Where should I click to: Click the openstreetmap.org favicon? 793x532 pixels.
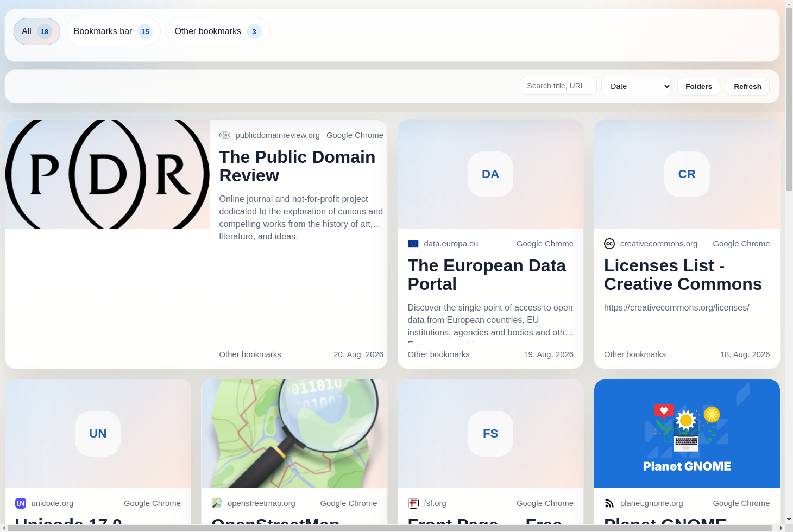[x=217, y=503]
